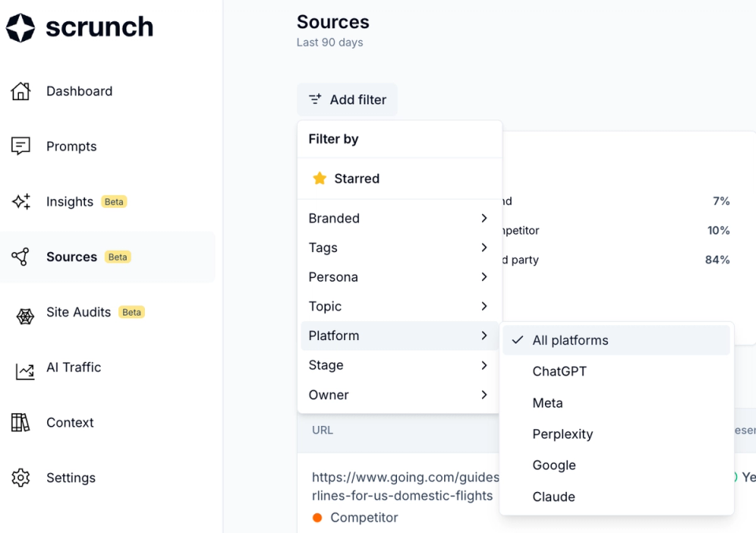
Task: Expand the Owner filter chevron
Action: [484, 394]
